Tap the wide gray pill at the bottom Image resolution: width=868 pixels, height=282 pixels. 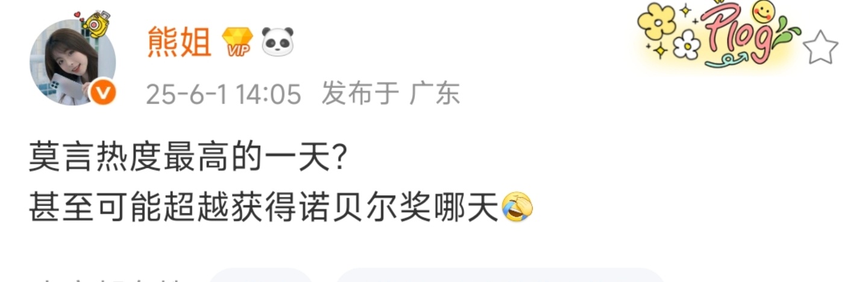click(x=500, y=275)
